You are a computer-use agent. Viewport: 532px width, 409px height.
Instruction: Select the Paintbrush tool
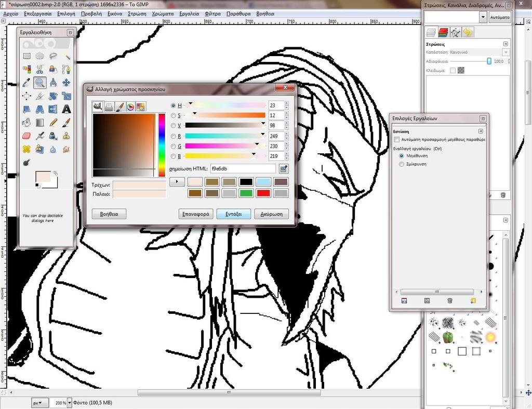coord(66,123)
